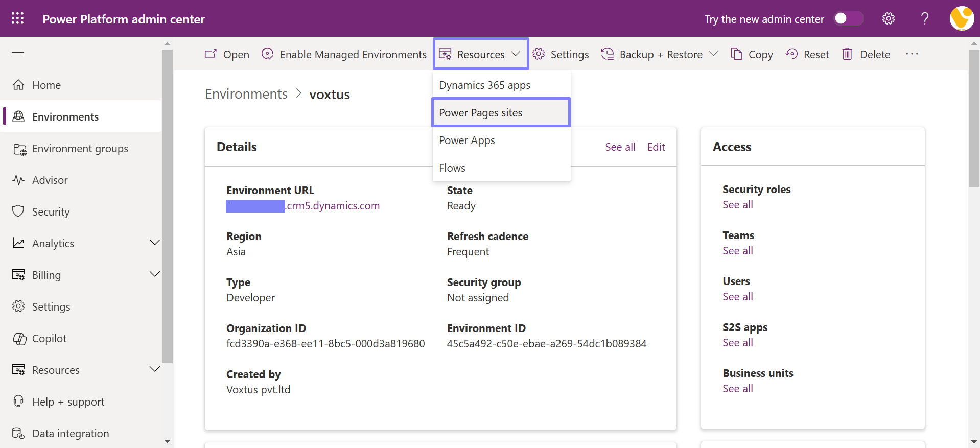Click Edit in the Details card
The height and width of the screenshot is (448, 980).
[x=656, y=147]
